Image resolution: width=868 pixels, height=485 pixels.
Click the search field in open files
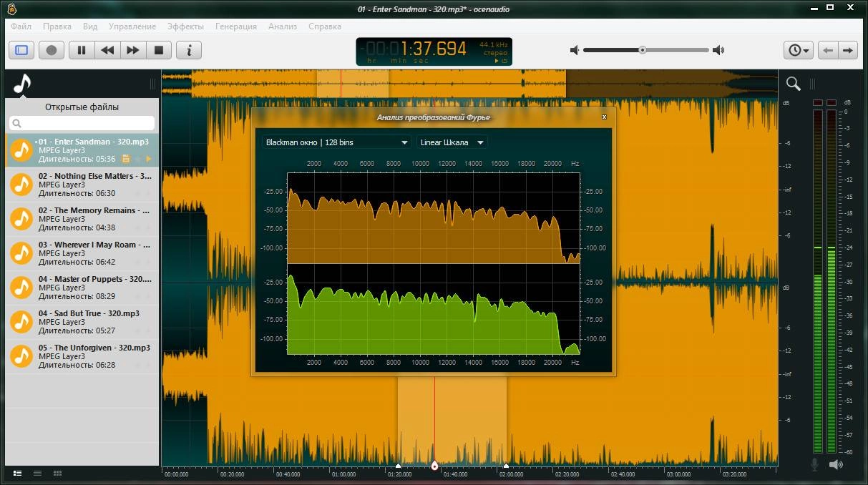[82, 123]
